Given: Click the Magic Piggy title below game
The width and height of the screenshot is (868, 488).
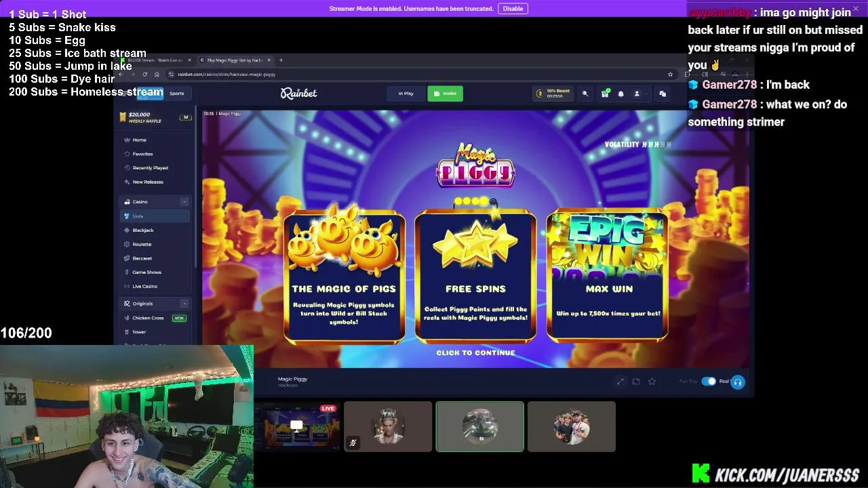Looking at the screenshot, I should [292, 379].
